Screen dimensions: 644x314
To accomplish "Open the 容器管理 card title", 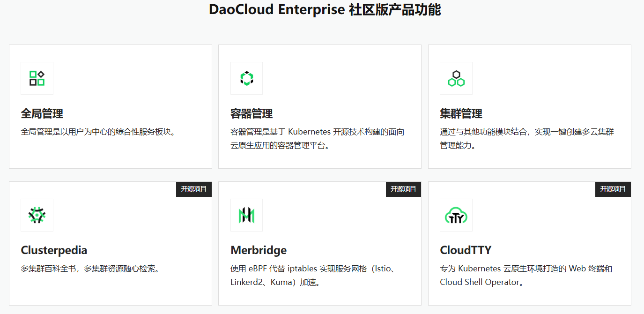I will 252,113.
